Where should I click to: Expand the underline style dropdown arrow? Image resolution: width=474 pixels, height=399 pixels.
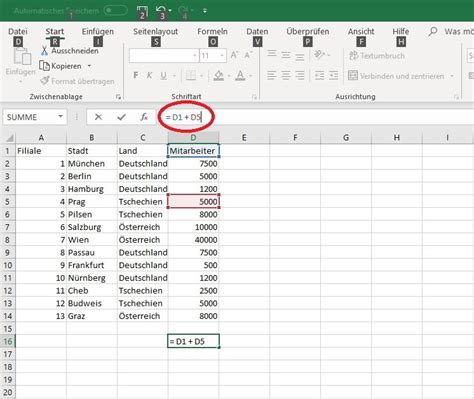pos(174,76)
